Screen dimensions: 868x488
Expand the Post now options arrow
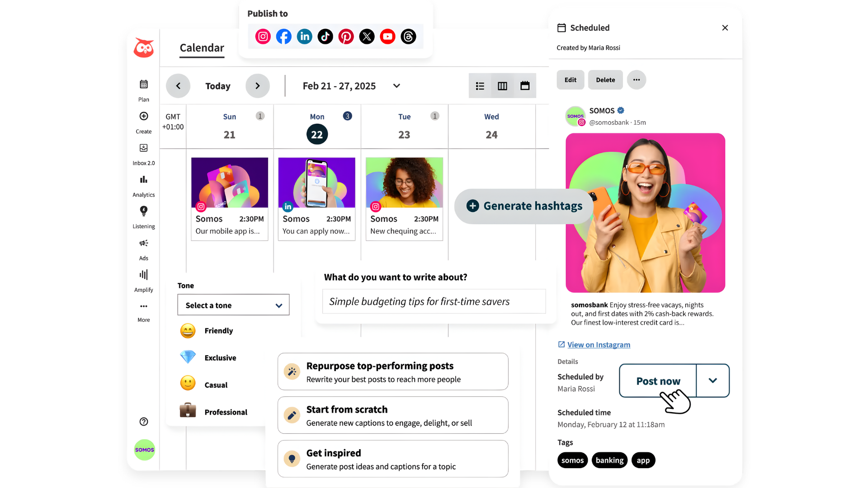coord(712,380)
